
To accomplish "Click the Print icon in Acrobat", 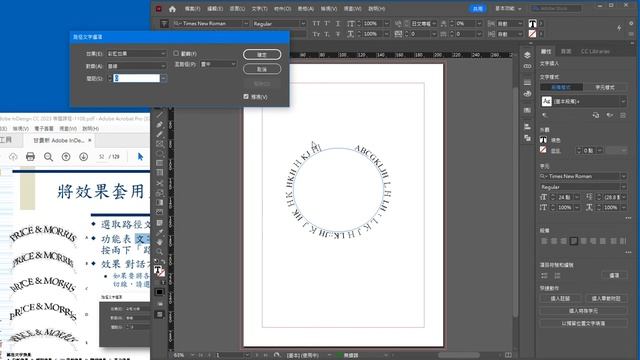I will (x=30, y=157).
